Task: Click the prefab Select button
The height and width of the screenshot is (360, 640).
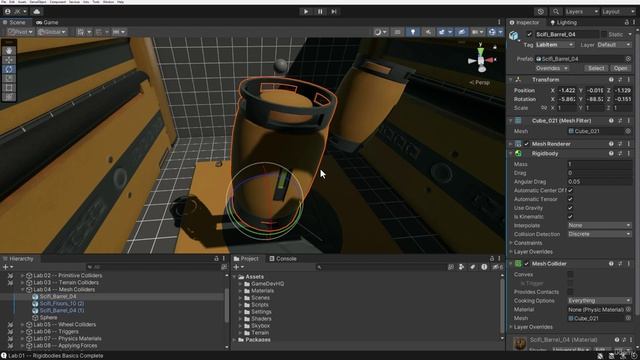Action: click(x=596, y=69)
